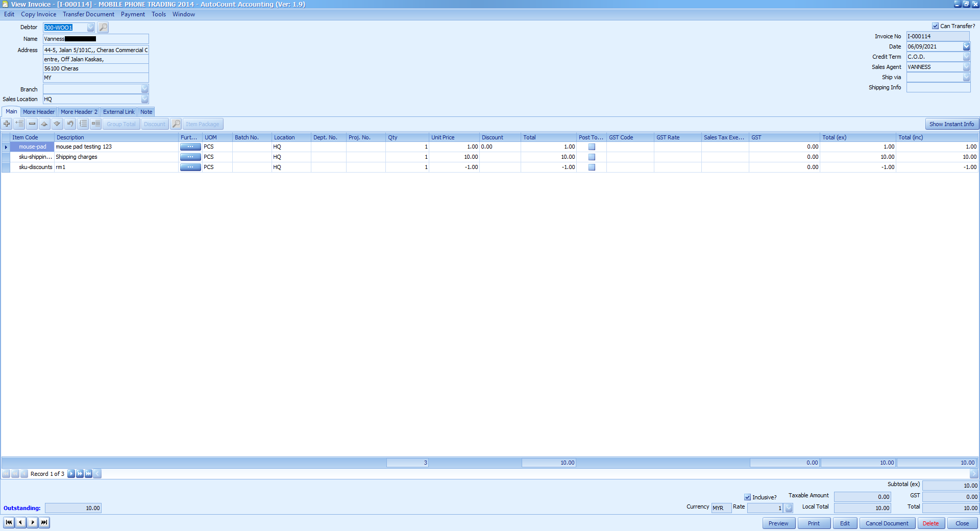Jump to last record in grid navigator
The width and height of the screenshot is (980, 531).
[88, 474]
